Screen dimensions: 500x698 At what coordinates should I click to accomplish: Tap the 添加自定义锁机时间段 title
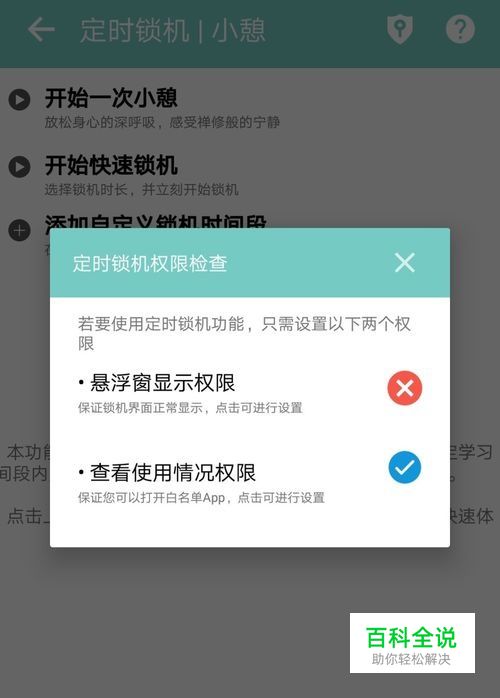156,222
